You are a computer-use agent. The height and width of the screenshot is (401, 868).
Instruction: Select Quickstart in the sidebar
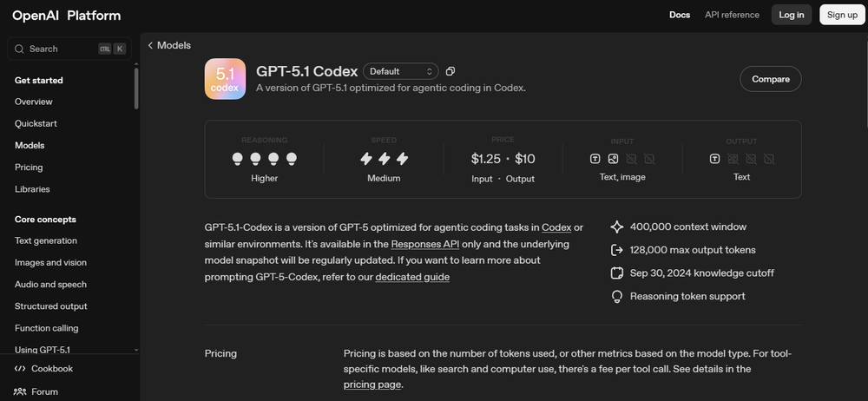coord(36,123)
